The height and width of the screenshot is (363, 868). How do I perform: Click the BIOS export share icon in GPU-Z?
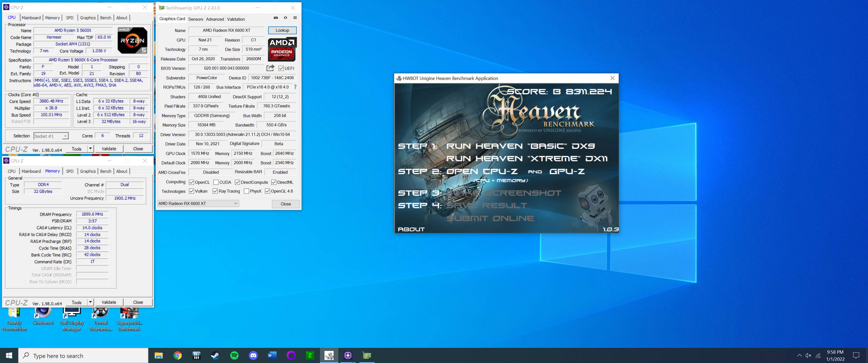(x=270, y=68)
